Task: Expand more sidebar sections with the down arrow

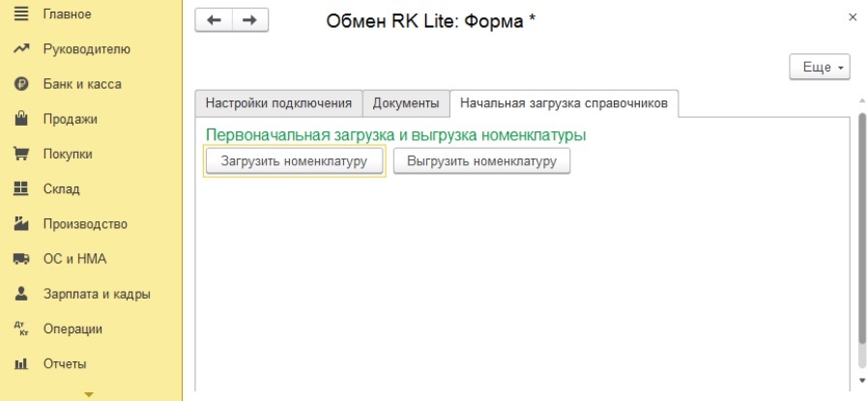Action: (x=89, y=394)
